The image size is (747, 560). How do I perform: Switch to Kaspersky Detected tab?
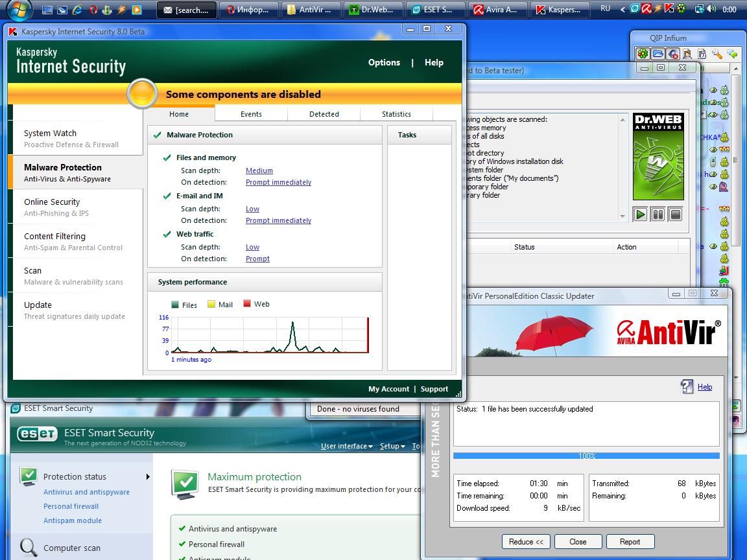[324, 114]
